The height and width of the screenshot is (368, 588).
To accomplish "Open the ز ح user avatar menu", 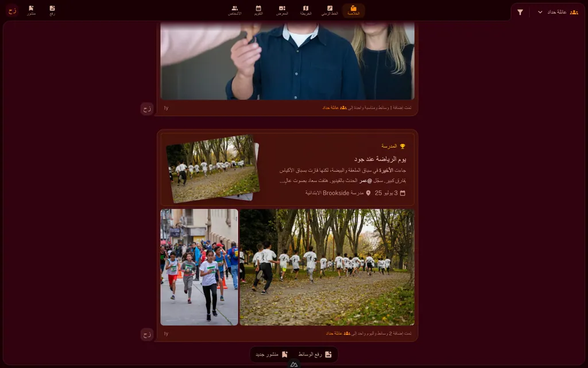I will tap(12, 10).
